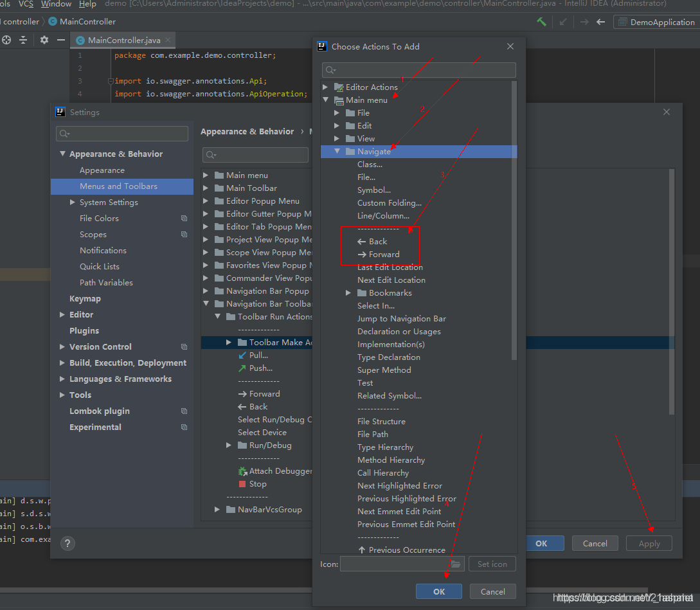
Task: Click the Settings sidebar search field
Action: point(122,134)
